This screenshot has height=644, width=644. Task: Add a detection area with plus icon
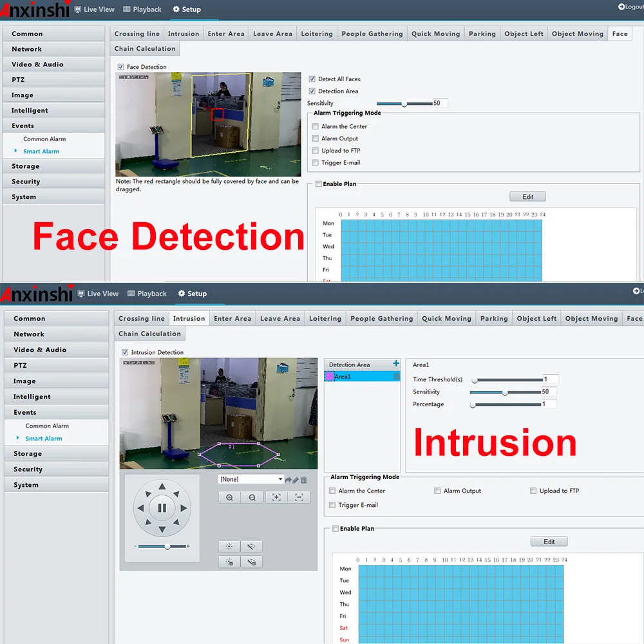[396, 363]
